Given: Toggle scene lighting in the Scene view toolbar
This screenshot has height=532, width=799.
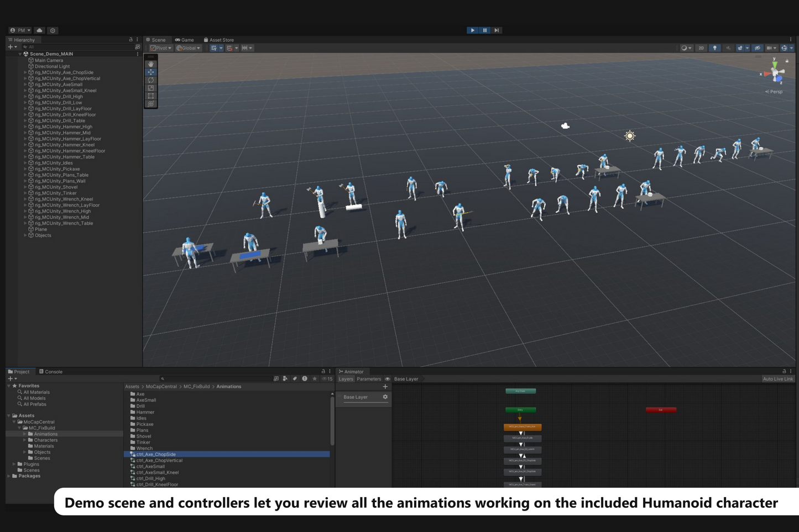Looking at the screenshot, I should (x=714, y=48).
